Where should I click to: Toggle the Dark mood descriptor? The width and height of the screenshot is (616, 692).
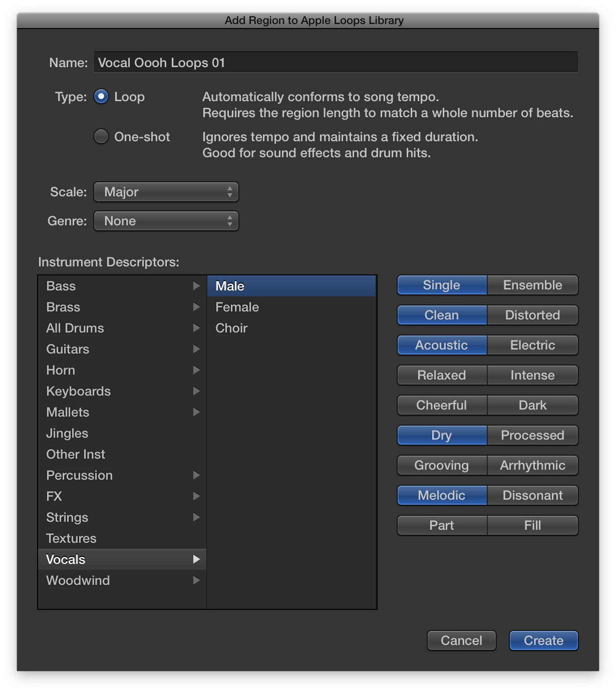532,405
